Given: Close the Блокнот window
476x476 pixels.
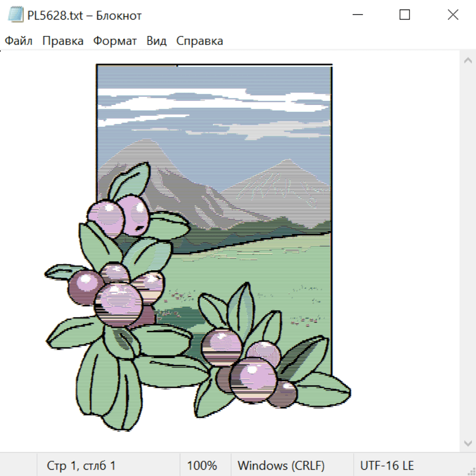Looking at the screenshot, I should [453, 15].
